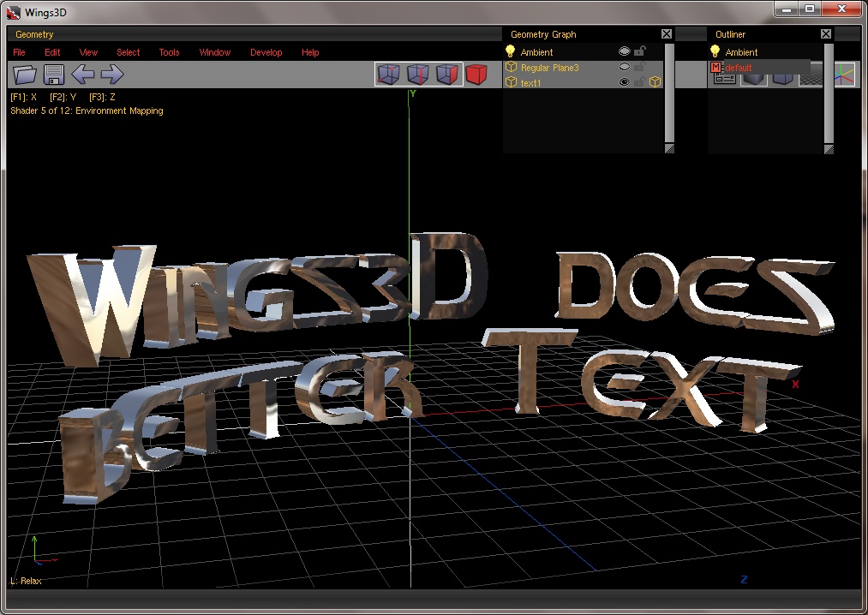Switch to Vertex selection mode cube
This screenshot has height=615, width=868.
(389, 75)
